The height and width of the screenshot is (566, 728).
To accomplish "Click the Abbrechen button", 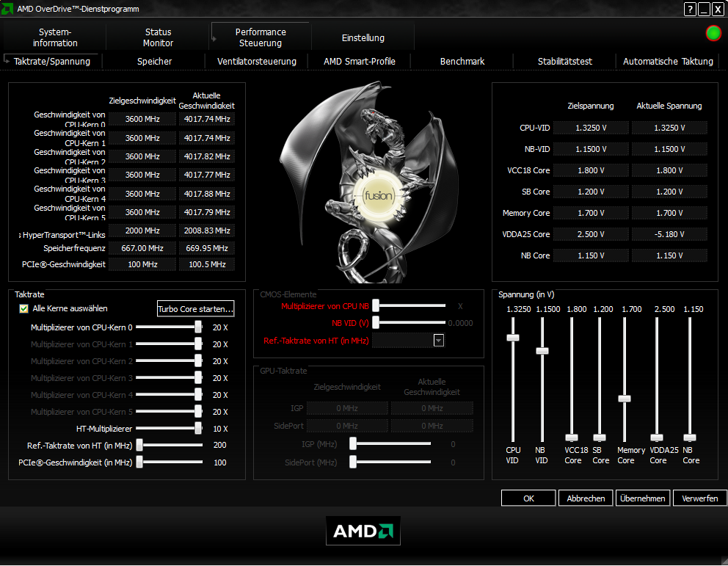I will point(586,498).
